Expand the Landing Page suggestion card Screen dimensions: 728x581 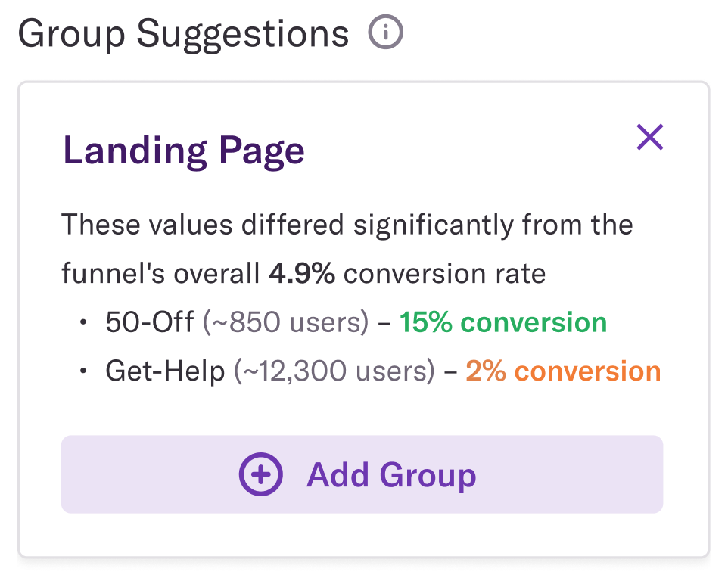point(184,150)
